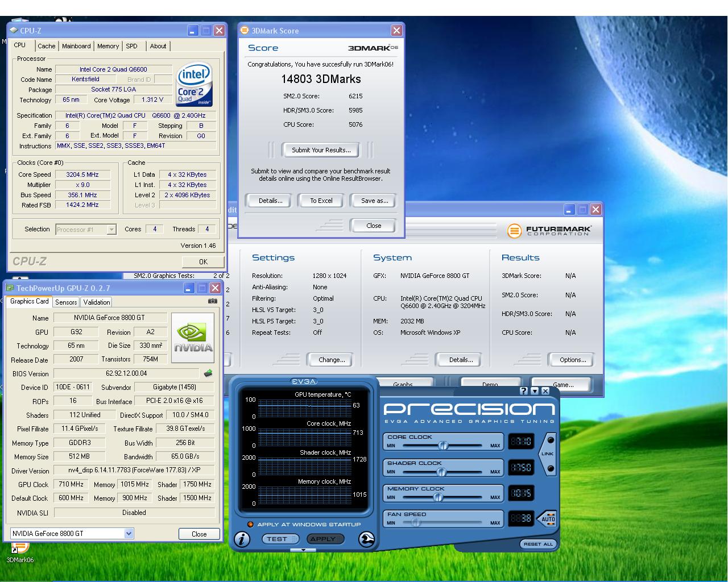Open EVGA Precision settings wrench icon
Image resolution: width=728 pixels, height=582 pixels.
pos(367,539)
